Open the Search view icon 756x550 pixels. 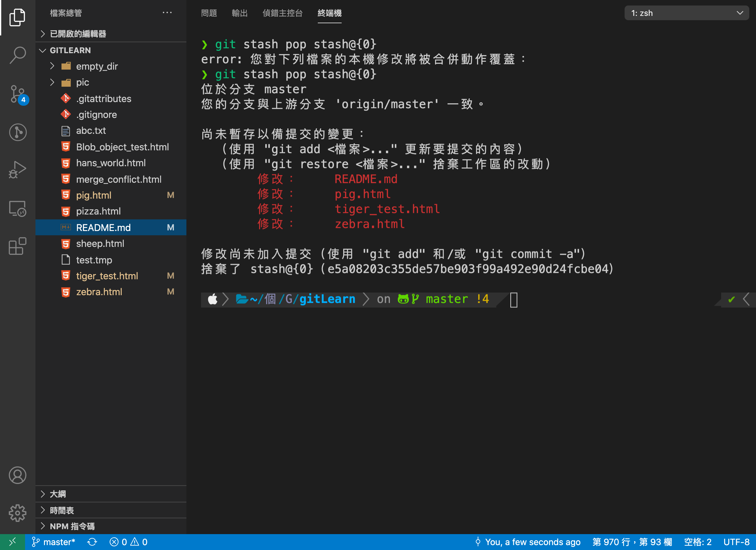tap(17, 55)
